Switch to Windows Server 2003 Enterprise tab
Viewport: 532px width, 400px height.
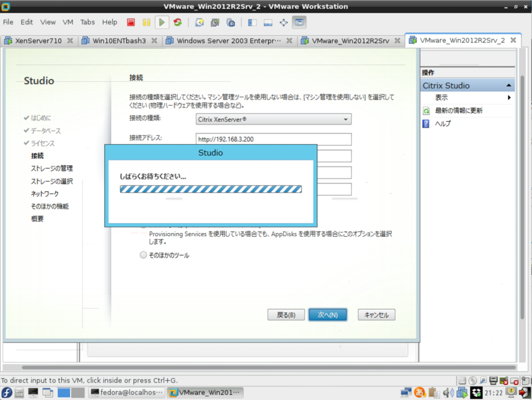click(229, 41)
